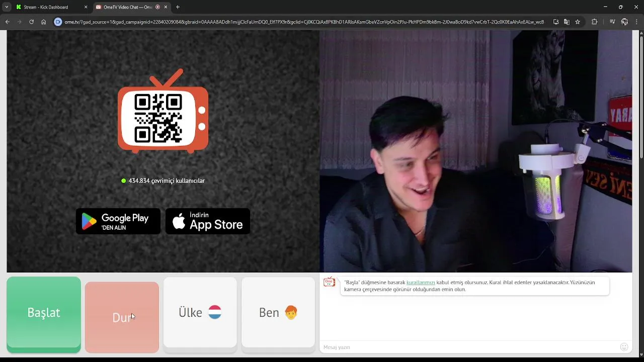The width and height of the screenshot is (644, 362).
Task: Click the browser home icon
Action: (43, 22)
